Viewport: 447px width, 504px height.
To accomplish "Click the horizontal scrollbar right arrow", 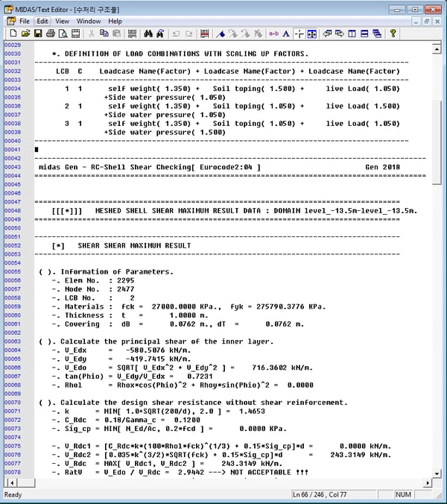I will point(427,484).
